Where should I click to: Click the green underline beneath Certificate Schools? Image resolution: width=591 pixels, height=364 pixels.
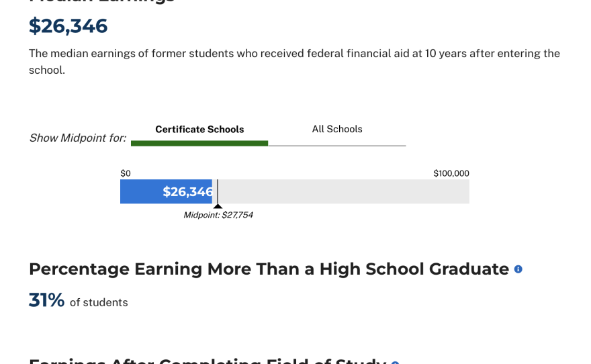pos(199,143)
